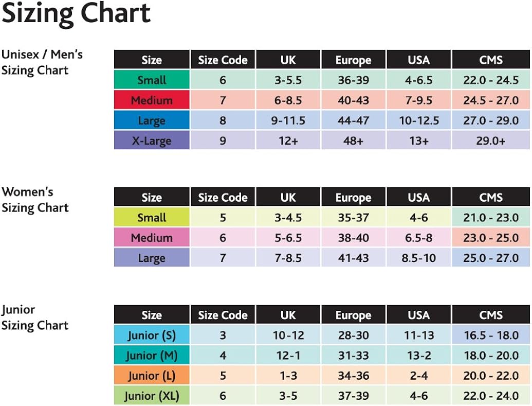Click the blue Large cell in Unisex chart
Screen dimensions: 532x406
152,120
